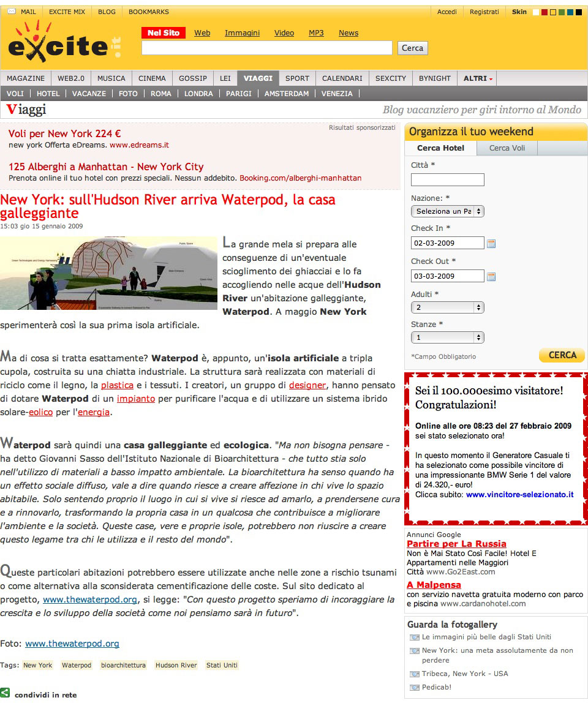588x703 pixels.
Task: Open '125 Alberghi a Manhattan' ad
Action: click(x=106, y=167)
